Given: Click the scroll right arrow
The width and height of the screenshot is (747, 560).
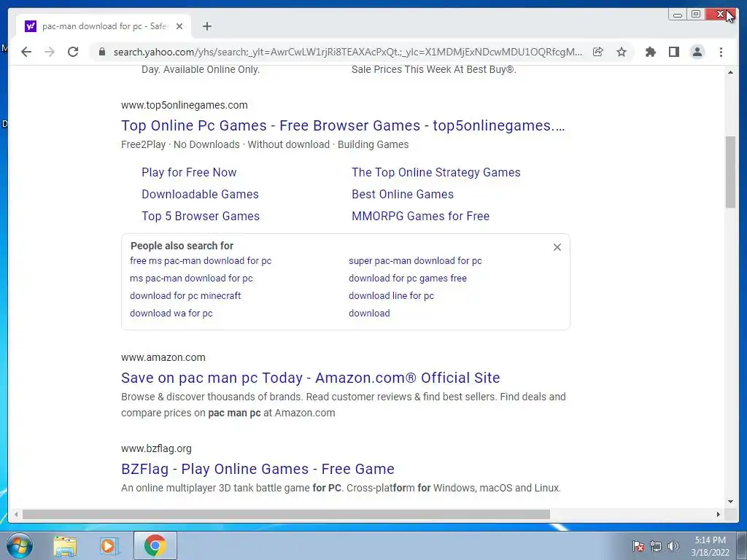Looking at the screenshot, I should [x=719, y=514].
